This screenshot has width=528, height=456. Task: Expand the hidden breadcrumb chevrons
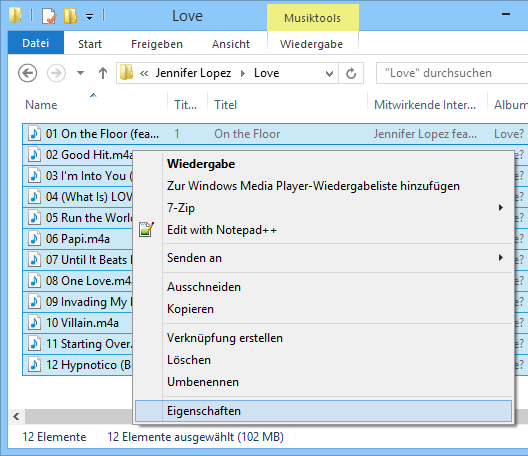point(144,73)
